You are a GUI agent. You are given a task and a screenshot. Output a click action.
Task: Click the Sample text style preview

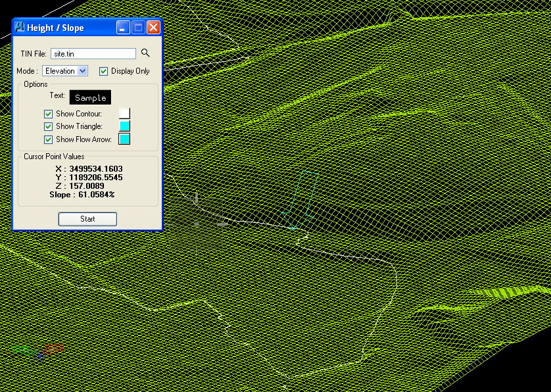point(90,97)
